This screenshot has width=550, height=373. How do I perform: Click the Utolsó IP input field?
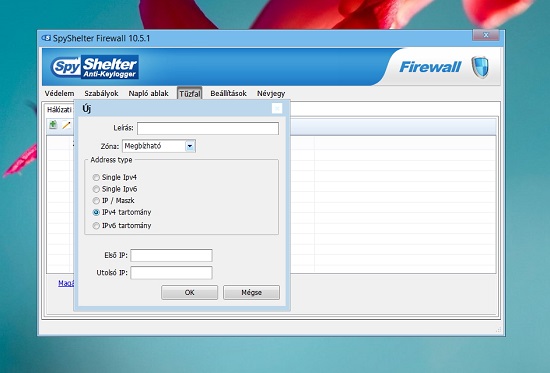click(x=172, y=273)
